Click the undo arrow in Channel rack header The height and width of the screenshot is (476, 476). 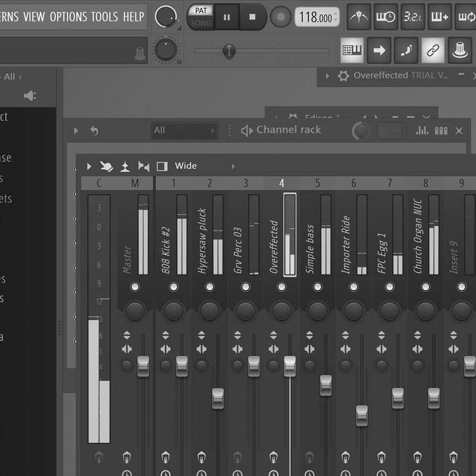(x=94, y=130)
